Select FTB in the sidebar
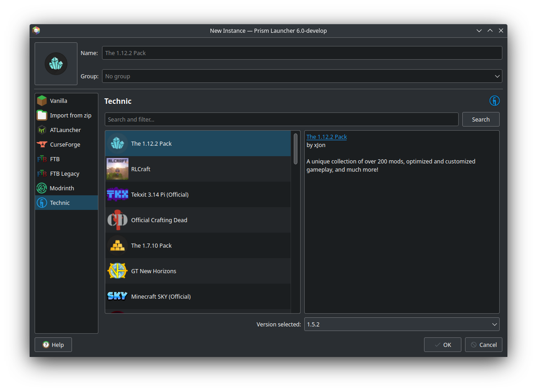 (x=66, y=159)
